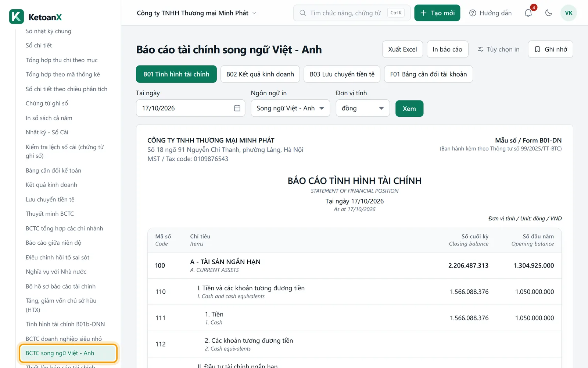The height and width of the screenshot is (368, 588).
Task: Switch to F01 Bảng cân đối tài khoản tab
Action: click(429, 74)
